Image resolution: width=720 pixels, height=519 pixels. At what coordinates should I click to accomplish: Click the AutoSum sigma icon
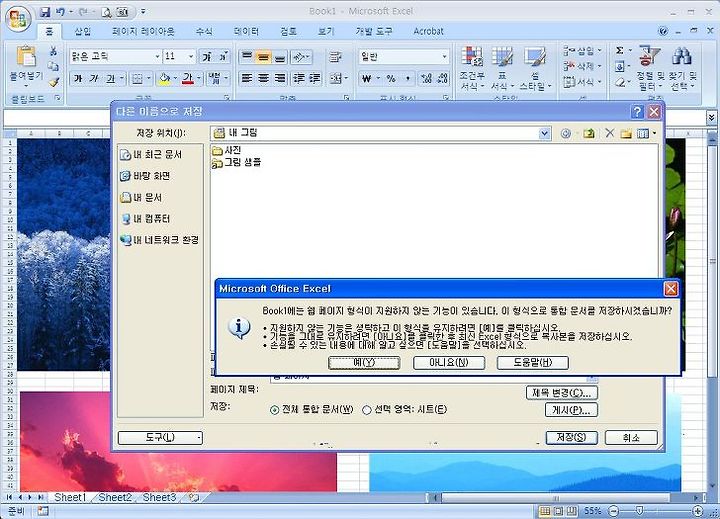[620, 51]
